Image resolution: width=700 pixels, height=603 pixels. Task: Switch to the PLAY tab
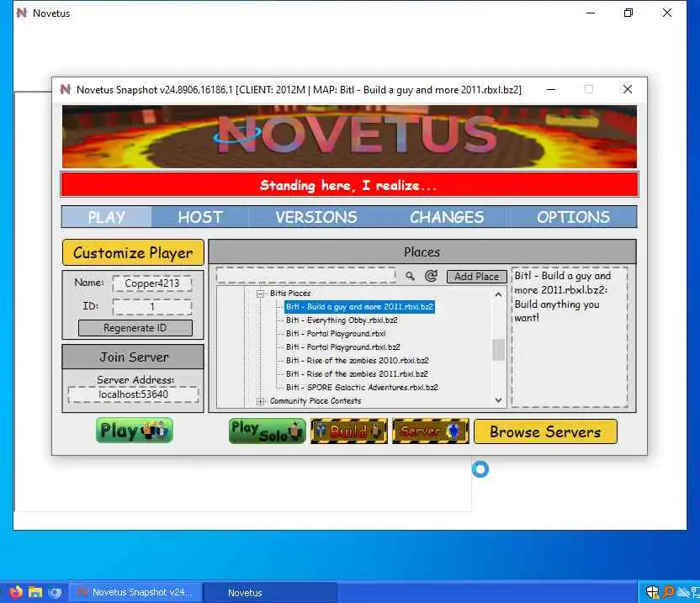coord(106,217)
